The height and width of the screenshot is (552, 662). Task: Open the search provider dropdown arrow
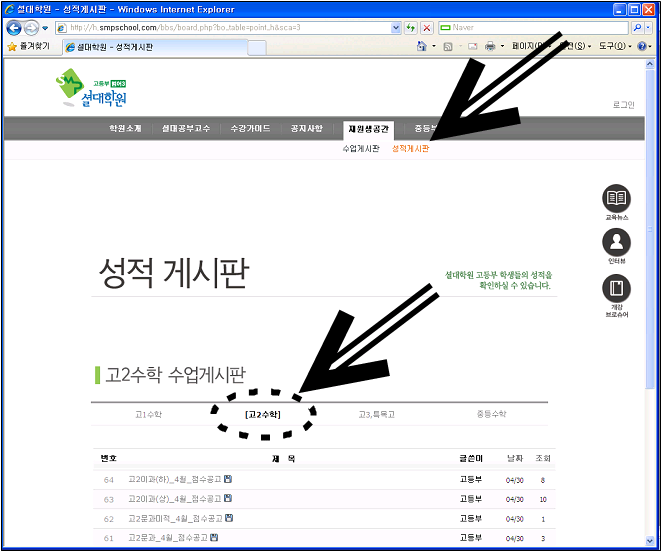[x=648, y=28]
